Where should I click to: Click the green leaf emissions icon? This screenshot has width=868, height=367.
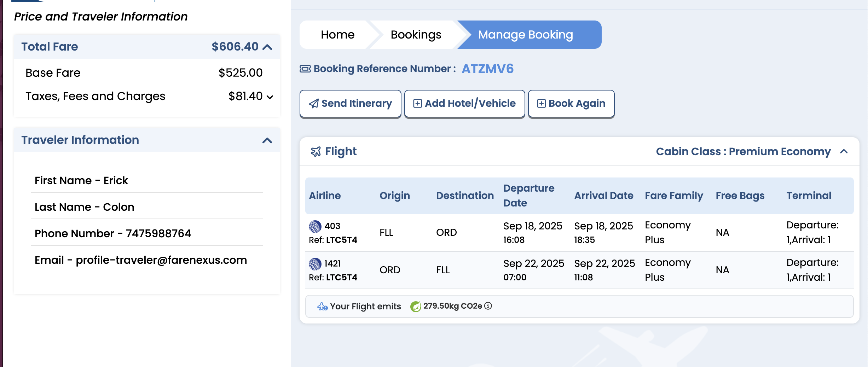(416, 306)
